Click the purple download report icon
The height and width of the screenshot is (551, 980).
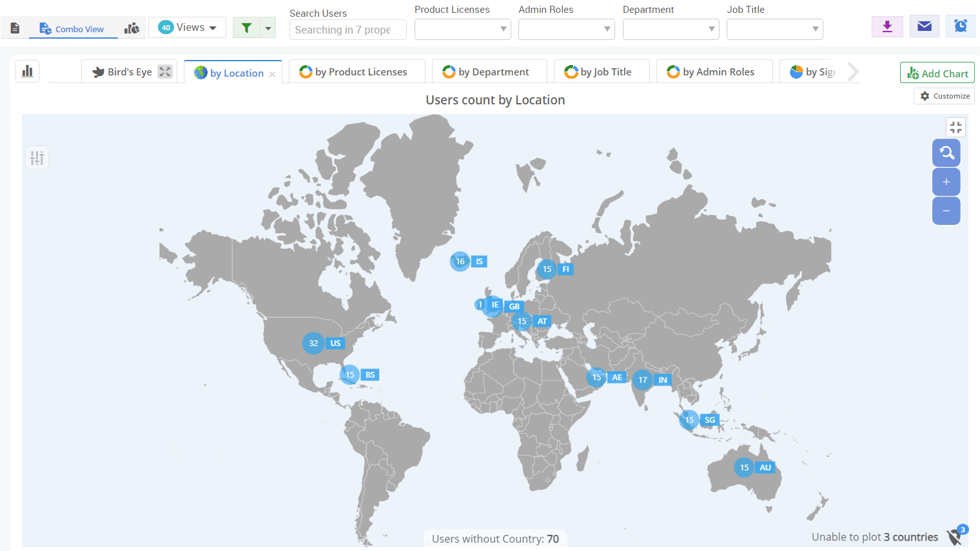click(x=887, y=26)
